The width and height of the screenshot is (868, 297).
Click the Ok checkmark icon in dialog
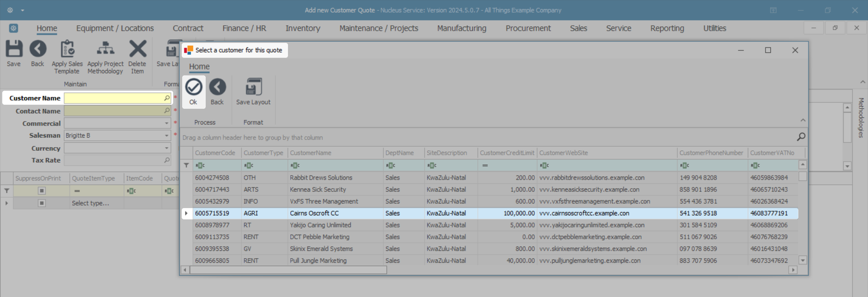pos(193,88)
